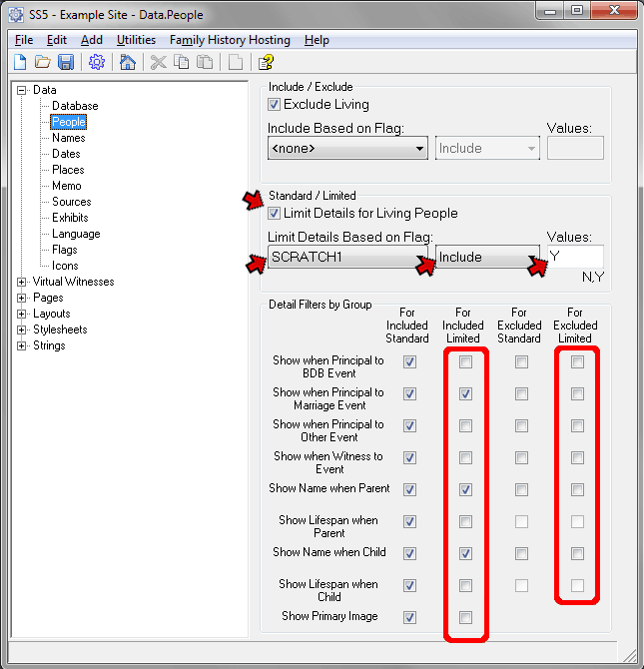Screen dimensions: 644x669
Task: Click the Open folder toolbar icon
Action: [43, 62]
